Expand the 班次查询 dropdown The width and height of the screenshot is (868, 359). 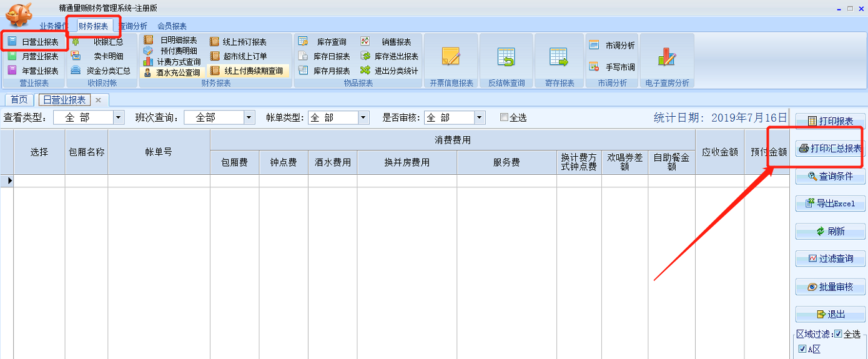coord(249,117)
